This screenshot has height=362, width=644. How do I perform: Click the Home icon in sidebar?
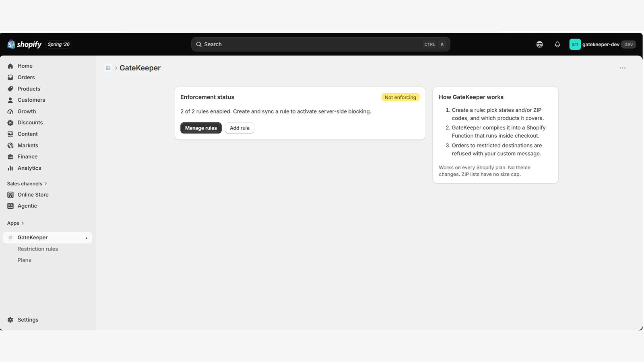pos(10,66)
